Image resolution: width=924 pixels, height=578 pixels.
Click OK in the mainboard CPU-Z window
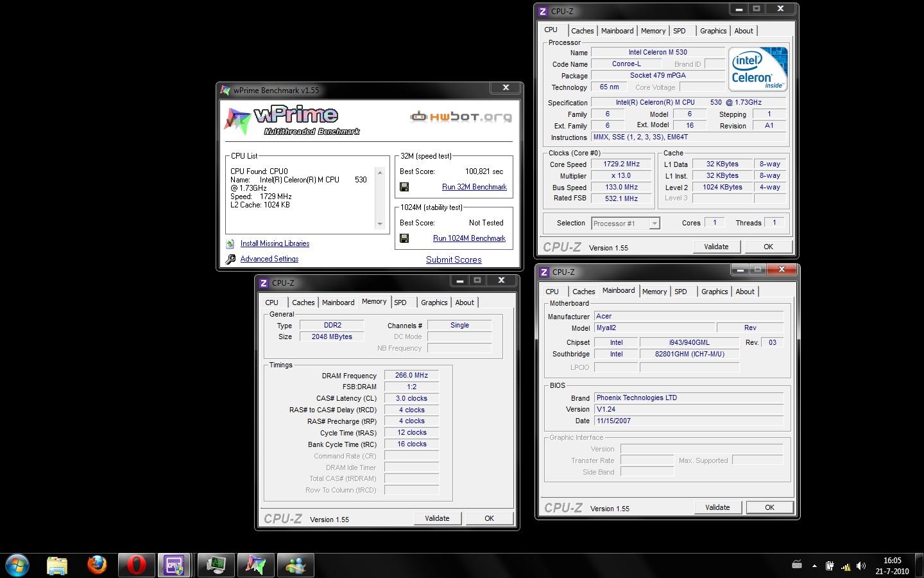[x=769, y=507]
